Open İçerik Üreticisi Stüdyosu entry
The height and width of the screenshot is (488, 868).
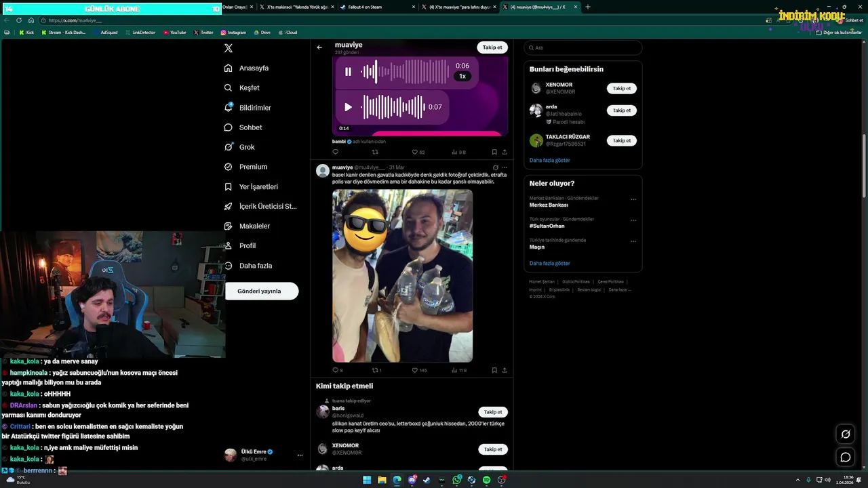tap(260, 206)
